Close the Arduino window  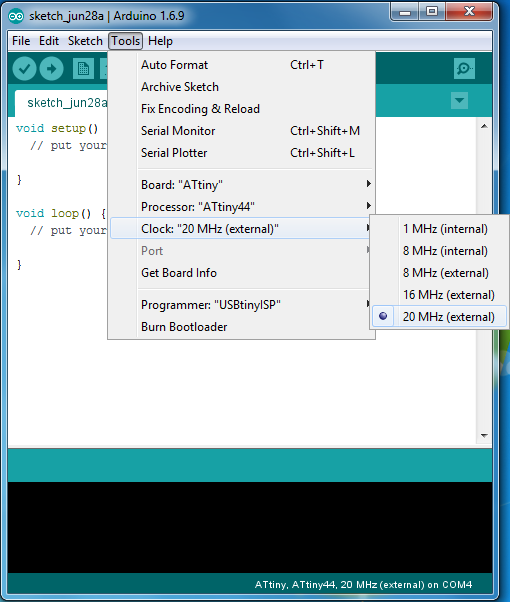(x=469, y=12)
